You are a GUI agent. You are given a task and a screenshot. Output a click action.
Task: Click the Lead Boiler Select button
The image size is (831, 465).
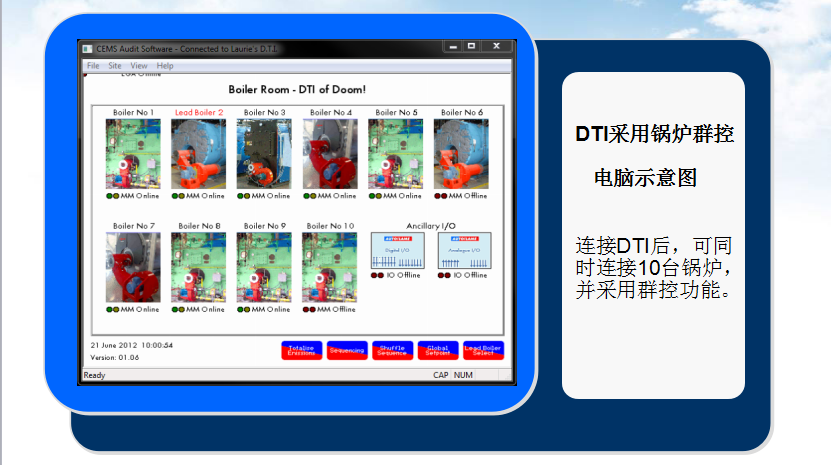[x=483, y=351]
